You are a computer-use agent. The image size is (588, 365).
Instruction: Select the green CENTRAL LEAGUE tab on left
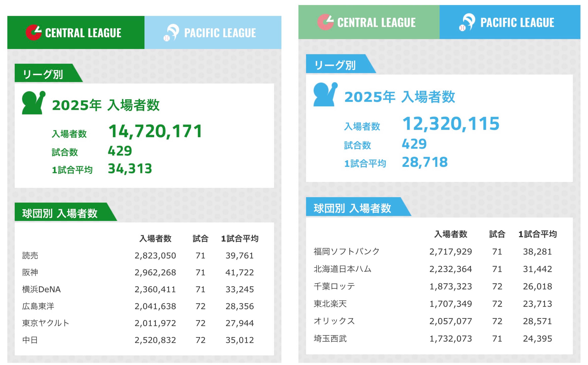76,33
